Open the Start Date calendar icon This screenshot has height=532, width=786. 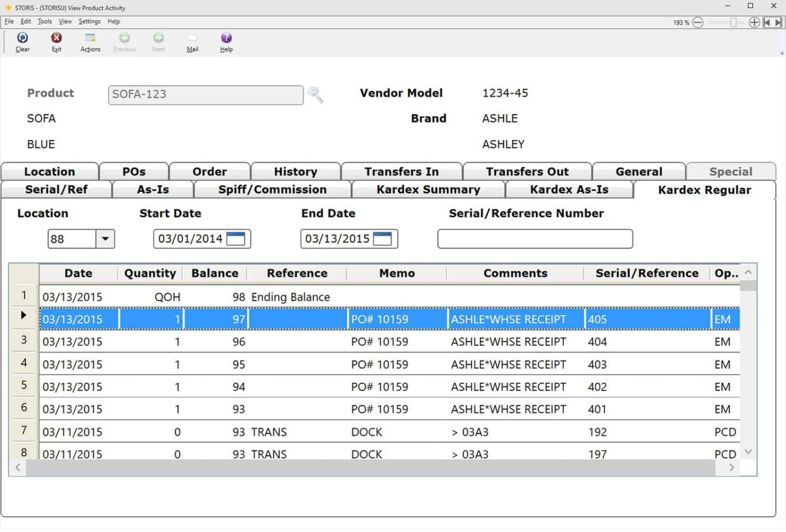tap(237, 238)
